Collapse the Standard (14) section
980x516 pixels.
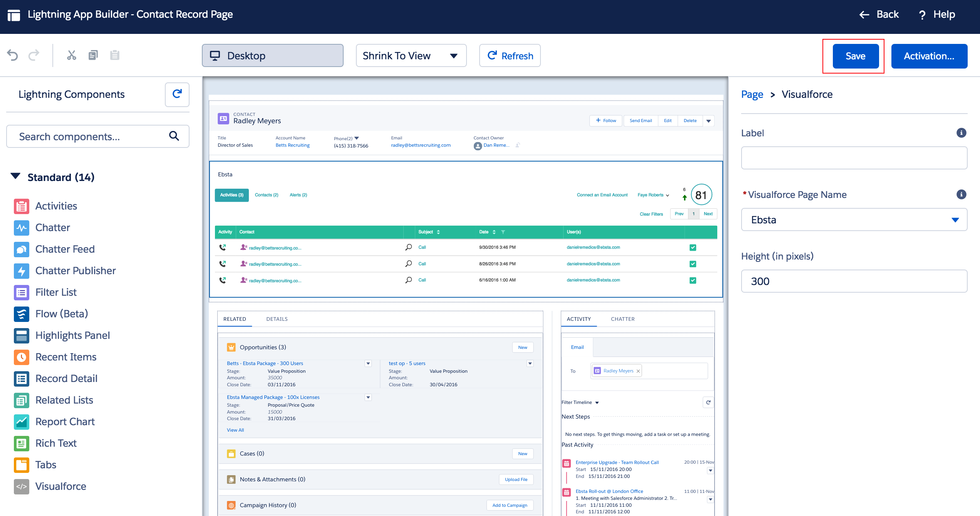(x=15, y=177)
